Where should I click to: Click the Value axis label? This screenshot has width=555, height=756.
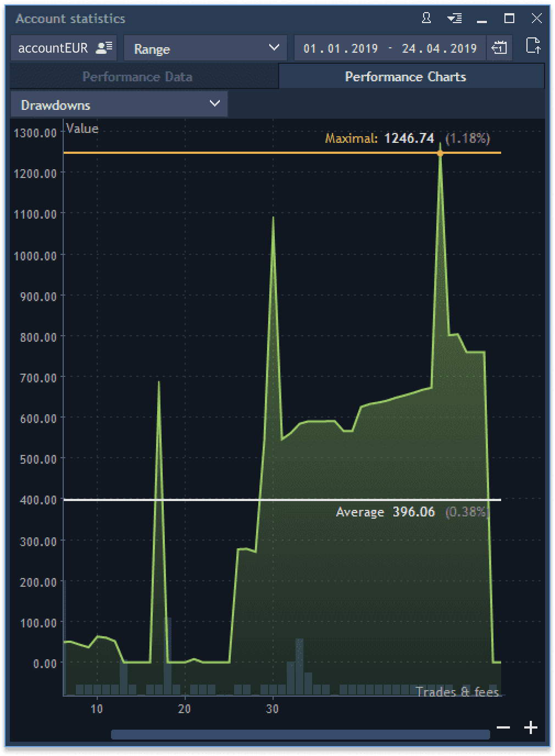coord(81,128)
